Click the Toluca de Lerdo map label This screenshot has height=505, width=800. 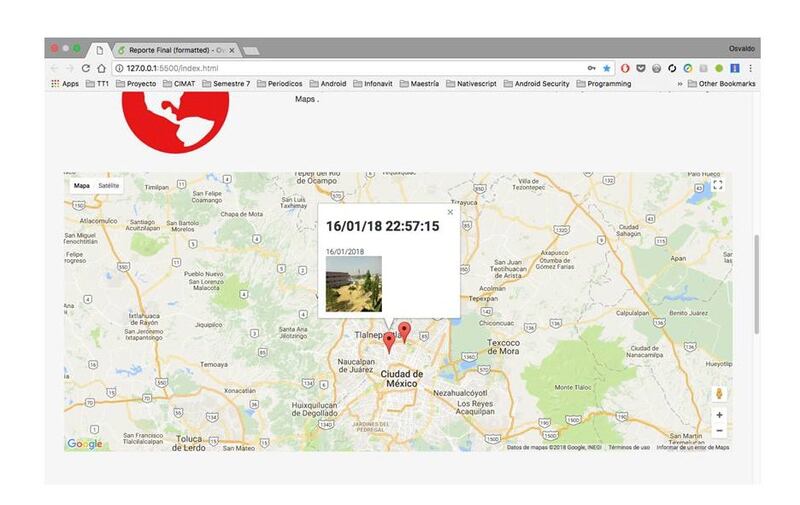[189, 443]
